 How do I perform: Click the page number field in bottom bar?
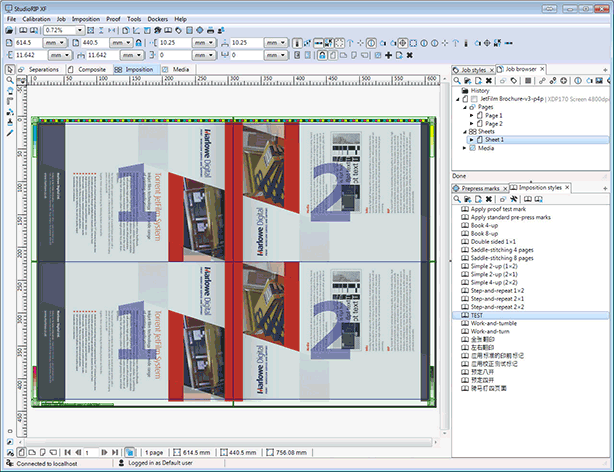click(x=90, y=452)
